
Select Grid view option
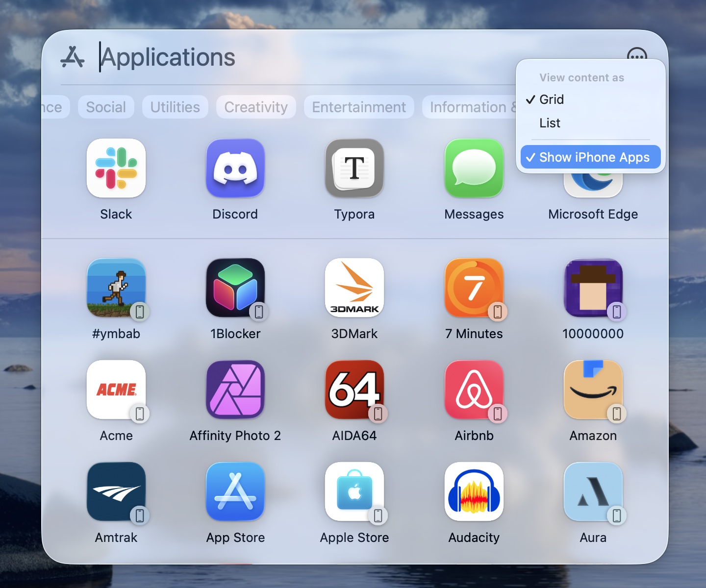[x=552, y=99]
